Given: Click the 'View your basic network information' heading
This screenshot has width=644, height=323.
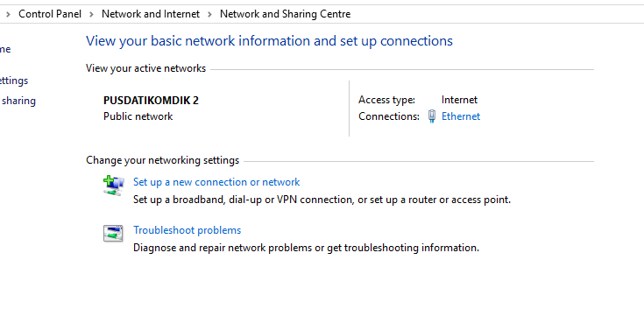Looking at the screenshot, I should (269, 40).
